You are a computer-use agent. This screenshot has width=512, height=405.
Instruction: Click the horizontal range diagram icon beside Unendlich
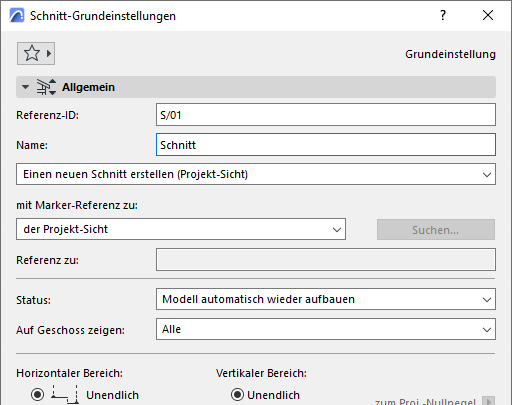point(65,395)
